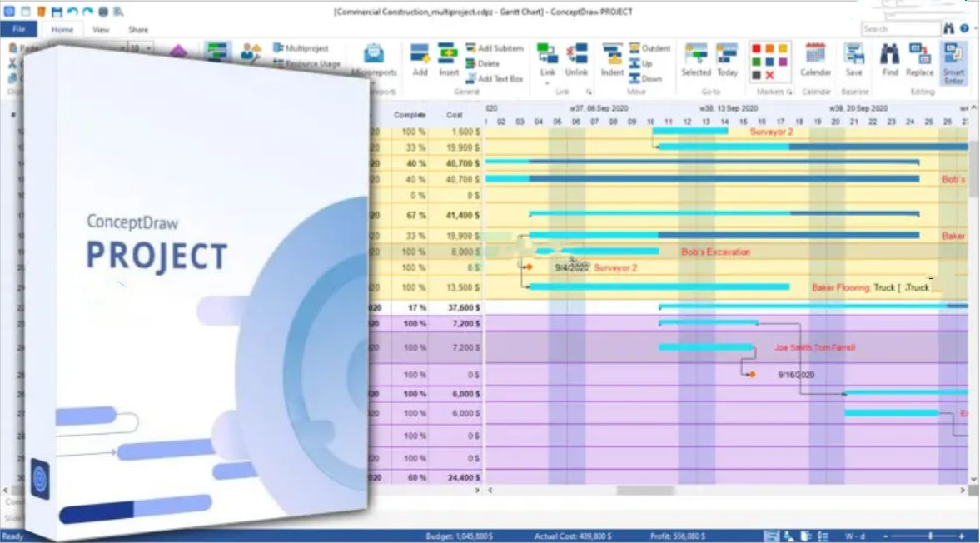
Task: Move task Up in ribbon
Action: pyautogui.click(x=641, y=64)
